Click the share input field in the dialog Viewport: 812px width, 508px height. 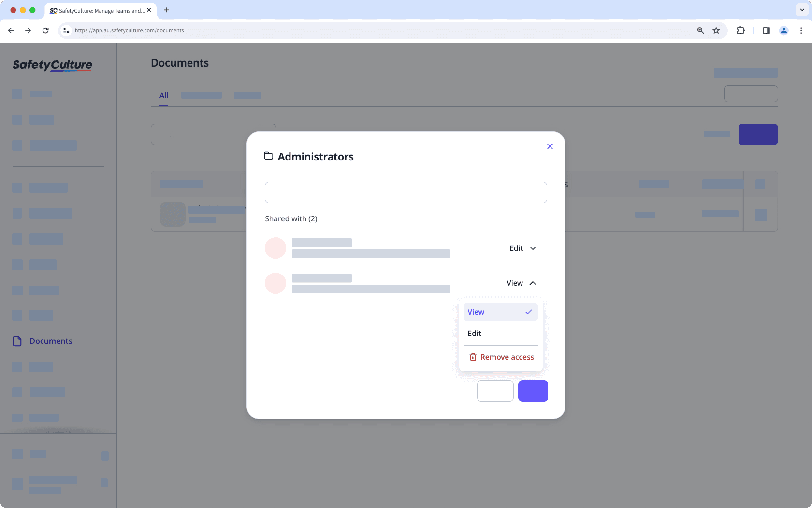coord(406,192)
